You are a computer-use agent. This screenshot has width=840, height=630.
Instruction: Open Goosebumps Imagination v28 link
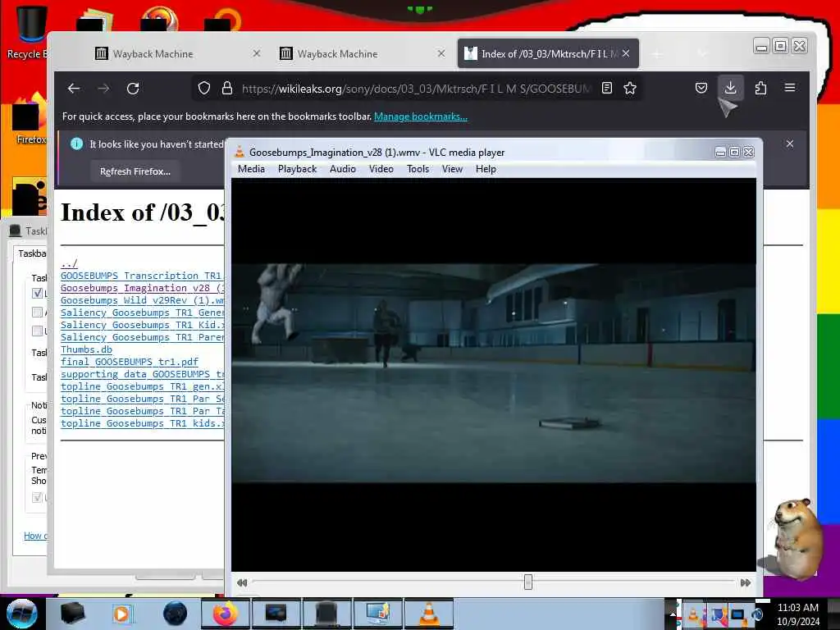(142, 288)
